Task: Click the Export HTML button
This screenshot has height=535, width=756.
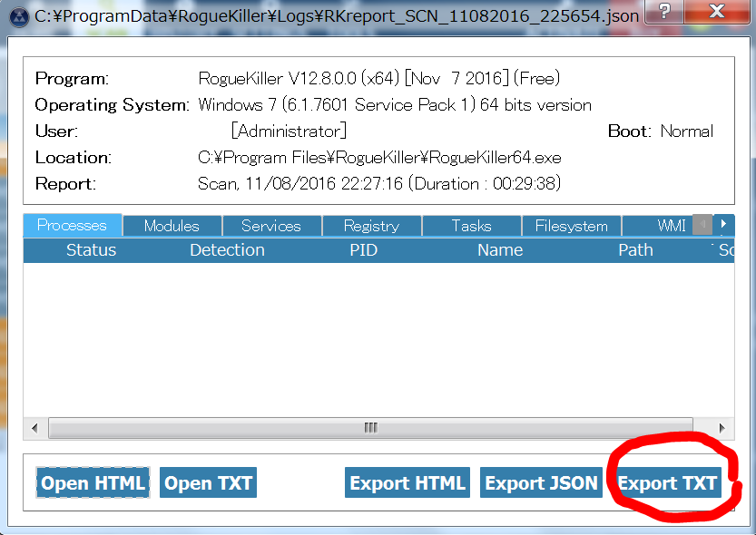Action: 407,482
